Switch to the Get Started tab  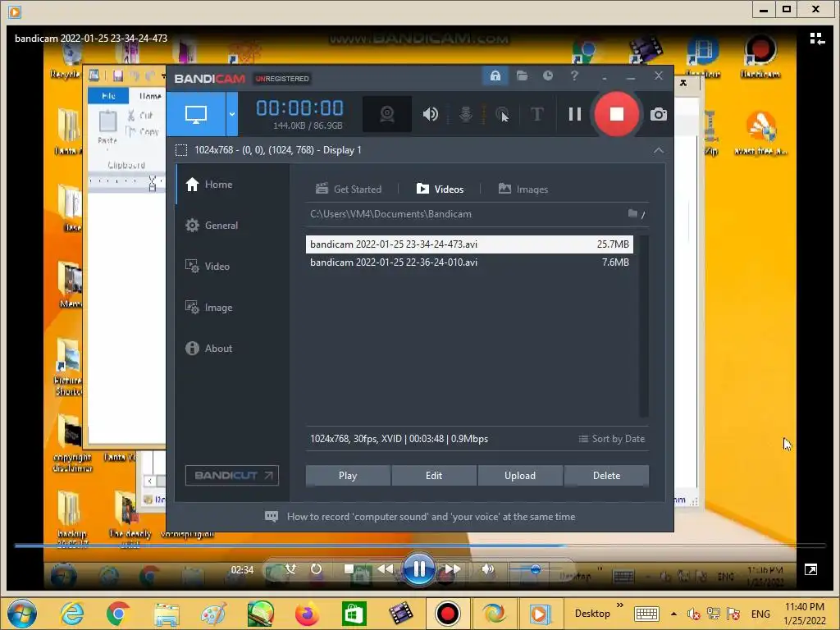pos(349,189)
